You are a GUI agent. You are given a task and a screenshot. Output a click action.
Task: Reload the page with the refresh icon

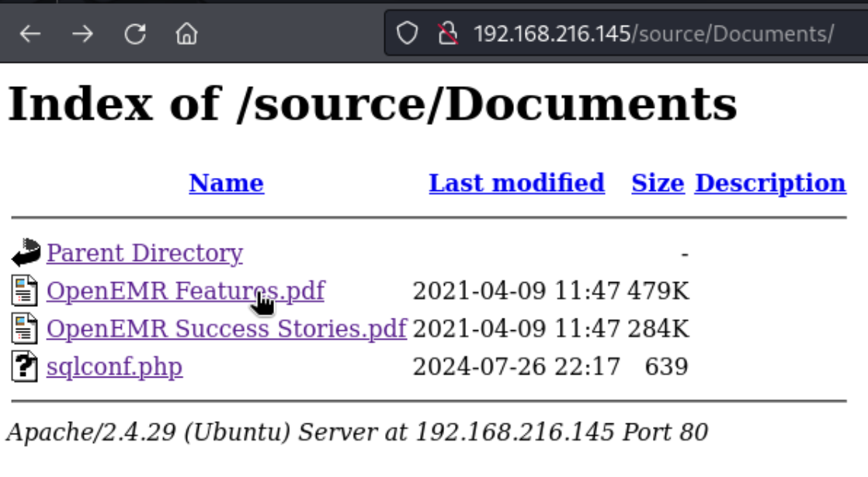coord(134,34)
